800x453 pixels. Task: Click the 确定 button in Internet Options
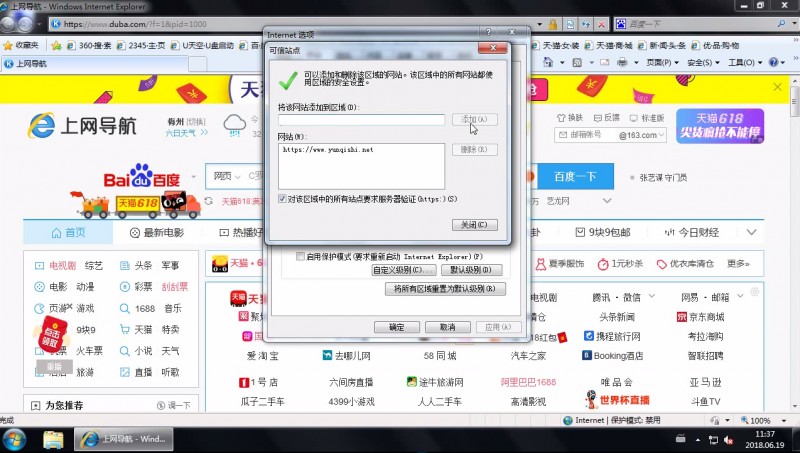point(396,327)
